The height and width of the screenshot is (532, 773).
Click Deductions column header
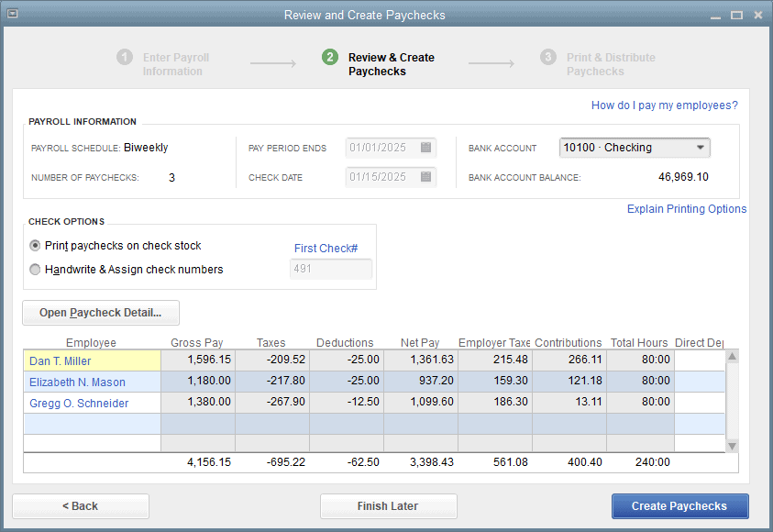pos(345,343)
